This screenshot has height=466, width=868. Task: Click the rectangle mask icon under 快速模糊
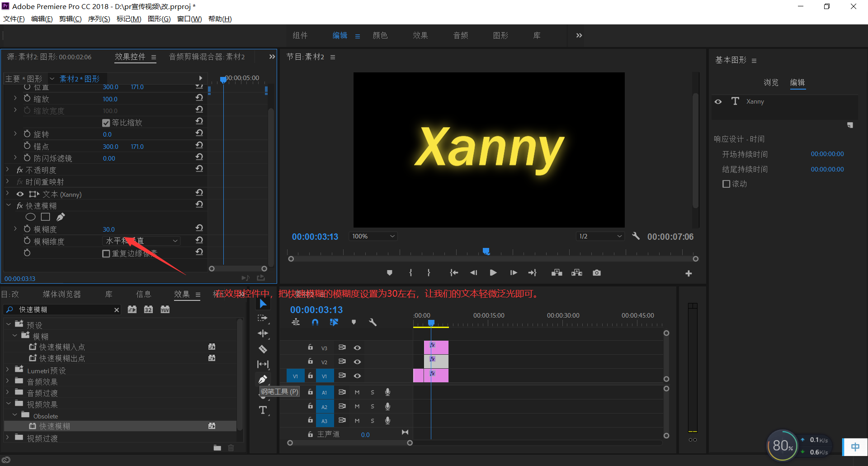(x=45, y=217)
